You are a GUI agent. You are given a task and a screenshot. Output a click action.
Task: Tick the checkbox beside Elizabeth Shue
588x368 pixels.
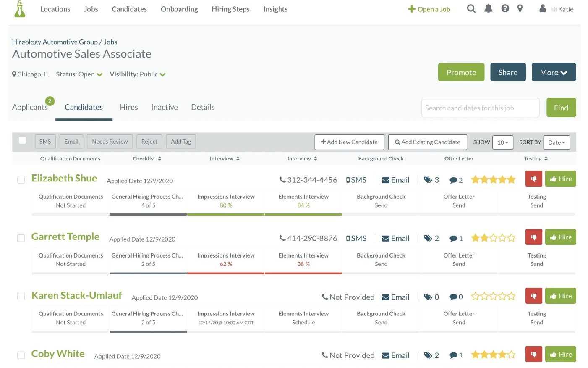coord(21,180)
